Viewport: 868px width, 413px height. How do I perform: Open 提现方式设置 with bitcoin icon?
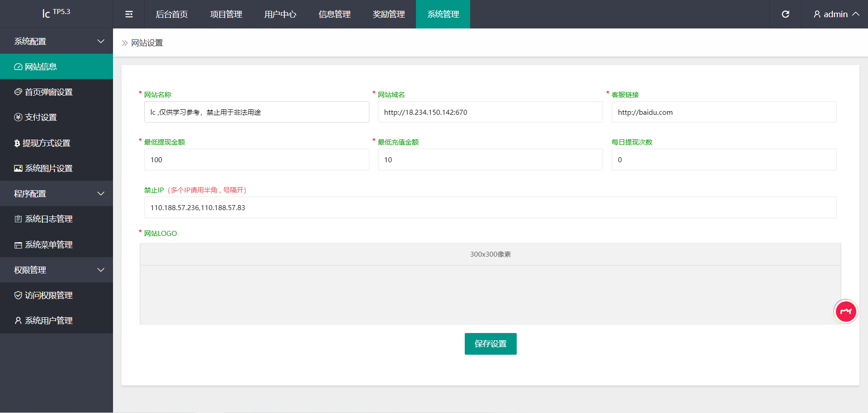point(46,143)
